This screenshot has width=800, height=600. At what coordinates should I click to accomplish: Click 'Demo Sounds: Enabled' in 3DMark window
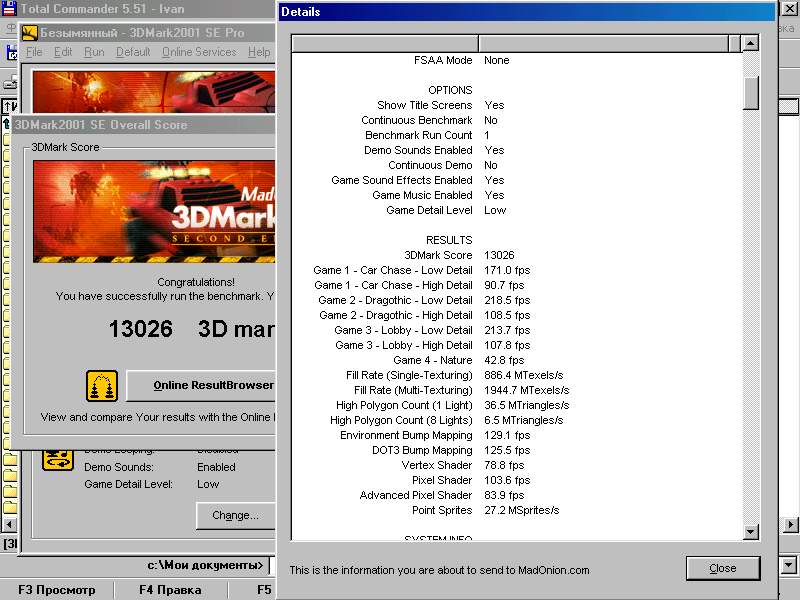pos(160,467)
